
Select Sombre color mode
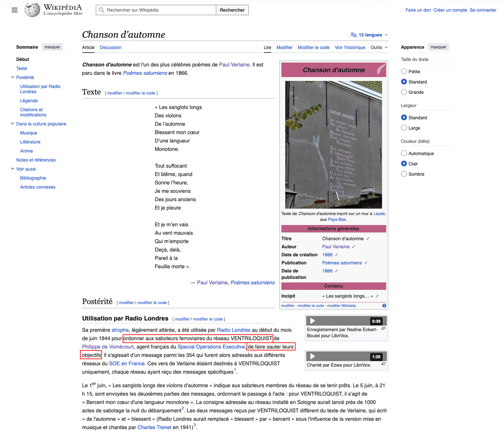point(404,174)
